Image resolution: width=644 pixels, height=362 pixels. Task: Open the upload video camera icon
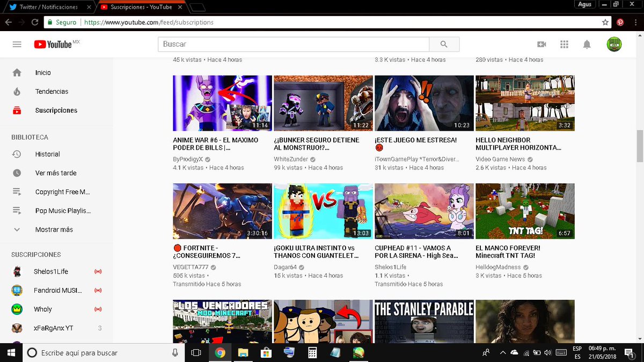[x=541, y=45]
